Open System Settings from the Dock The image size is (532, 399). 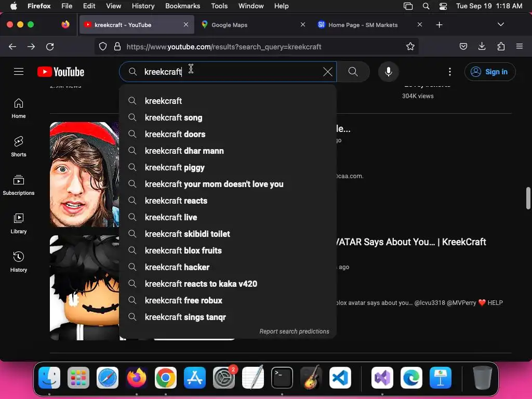[224, 378]
